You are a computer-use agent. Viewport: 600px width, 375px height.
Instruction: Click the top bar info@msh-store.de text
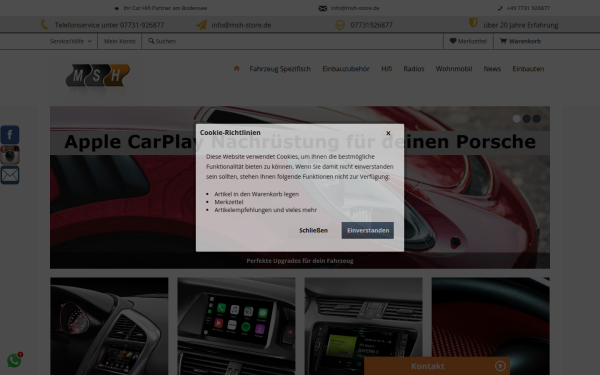coord(355,8)
